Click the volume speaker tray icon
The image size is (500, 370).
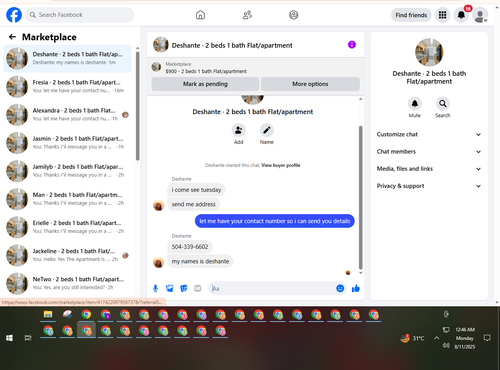pyautogui.click(x=446, y=345)
